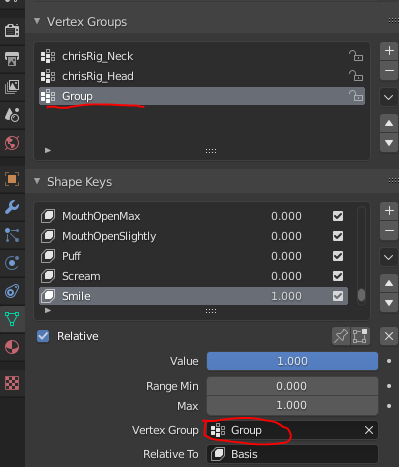Select the Group vertex group row

pyautogui.click(x=202, y=96)
